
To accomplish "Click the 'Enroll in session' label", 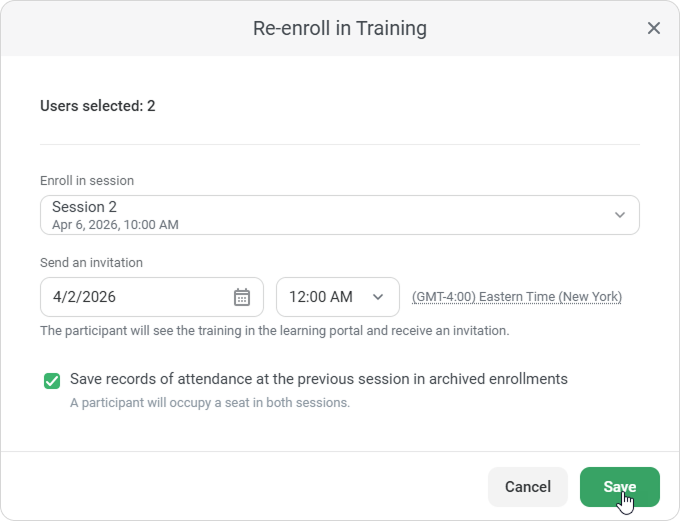I will click(x=87, y=181).
